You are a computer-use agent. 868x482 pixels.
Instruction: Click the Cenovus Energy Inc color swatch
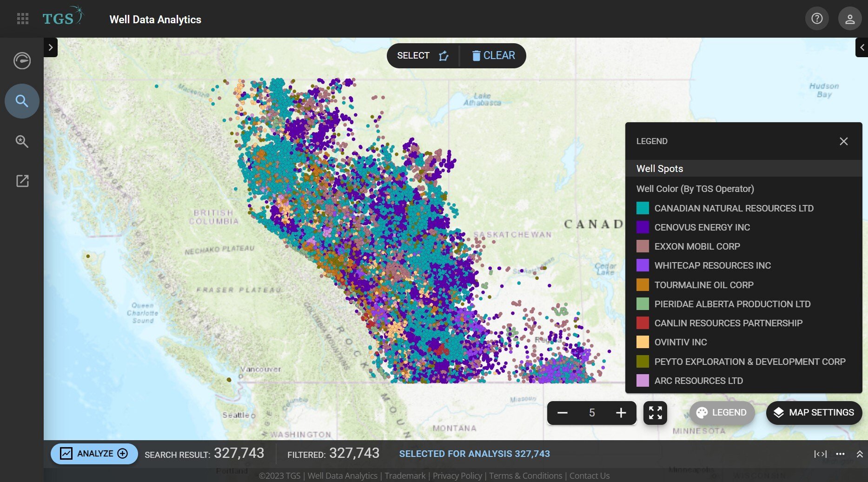pyautogui.click(x=643, y=227)
